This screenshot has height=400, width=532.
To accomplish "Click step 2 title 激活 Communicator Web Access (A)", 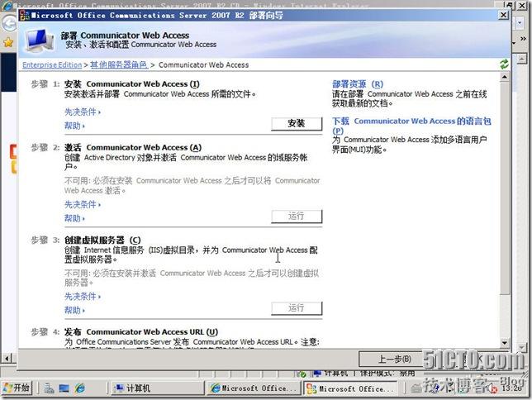I will [x=133, y=147].
